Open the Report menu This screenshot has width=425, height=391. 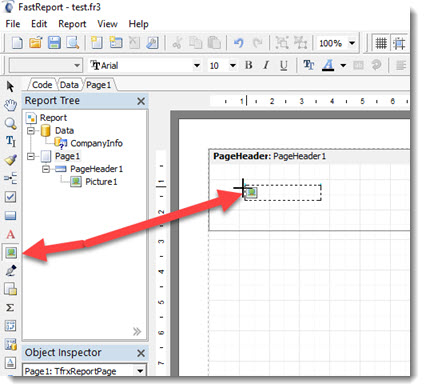(72, 24)
